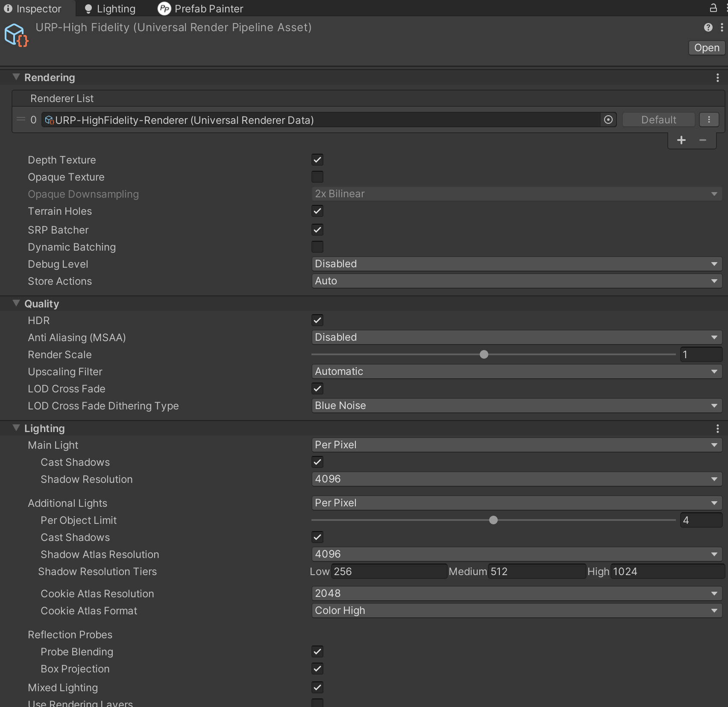
Task: Switch to the Prefab Painter tab
Action: tap(200, 9)
